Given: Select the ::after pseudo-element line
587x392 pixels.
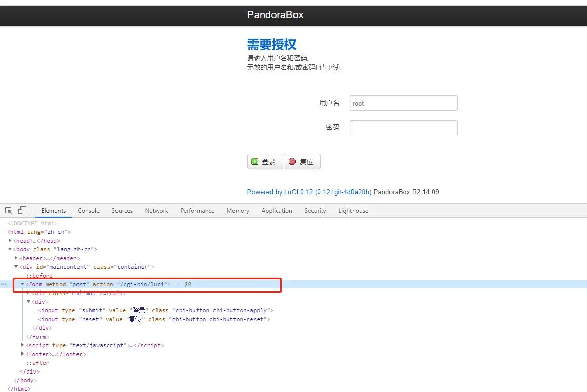Looking at the screenshot, I should [37, 362].
